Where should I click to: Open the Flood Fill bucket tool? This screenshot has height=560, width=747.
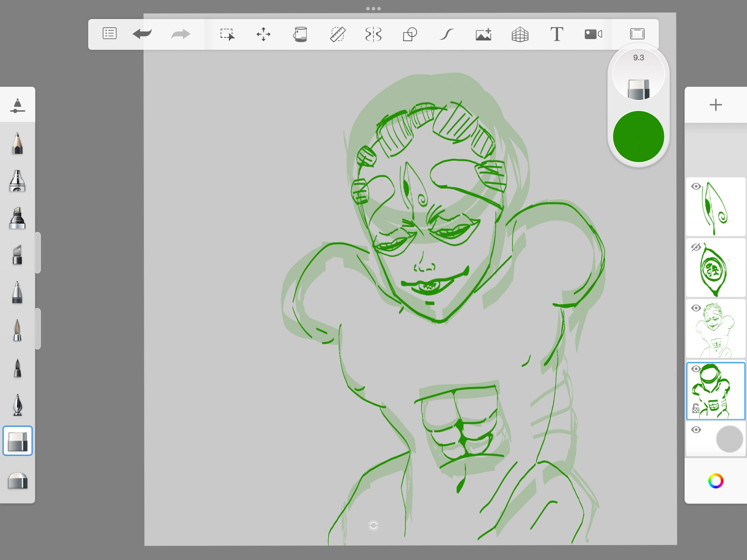click(x=300, y=34)
